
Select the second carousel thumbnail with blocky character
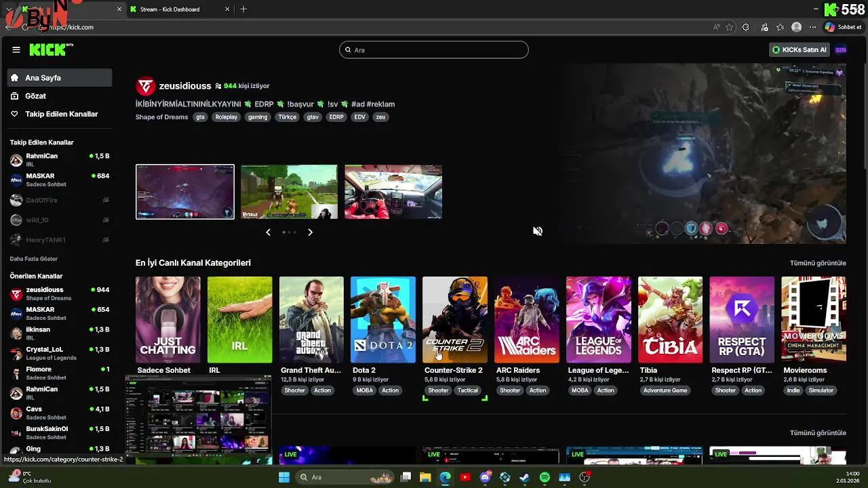click(x=289, y=192)
